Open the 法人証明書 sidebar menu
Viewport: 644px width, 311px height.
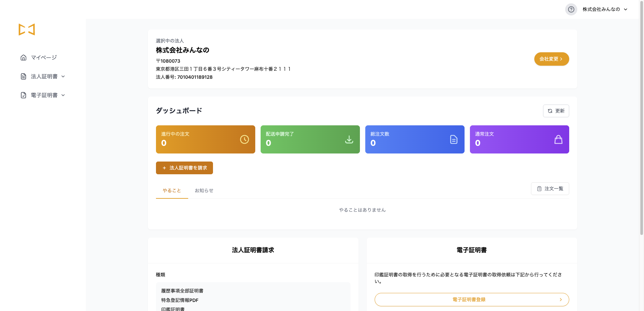43,76
